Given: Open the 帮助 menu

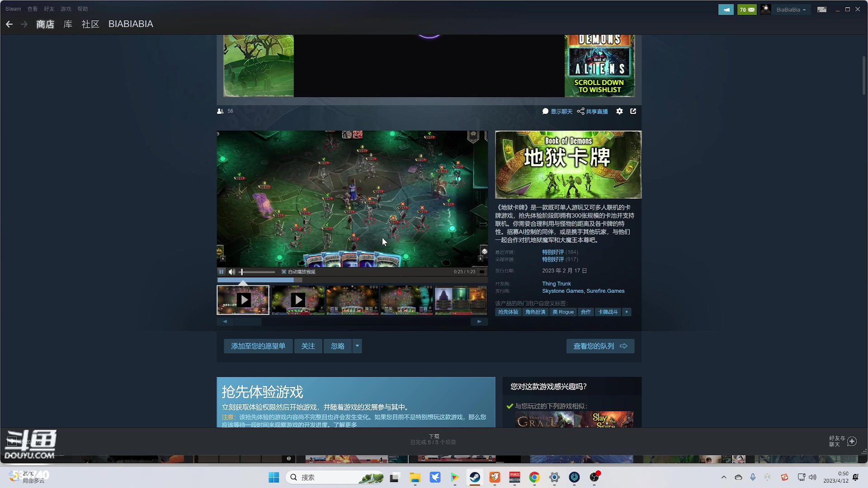Looking at the screenshot, I should pos(83,9).
